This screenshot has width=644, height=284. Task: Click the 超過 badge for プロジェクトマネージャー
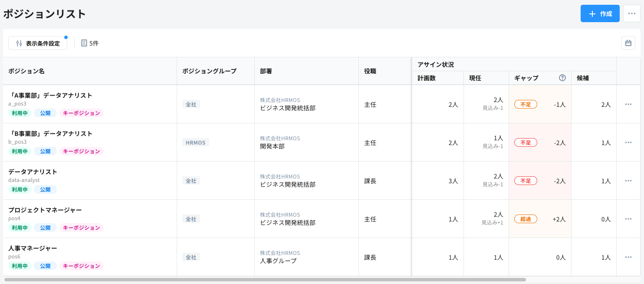point(526,219)
